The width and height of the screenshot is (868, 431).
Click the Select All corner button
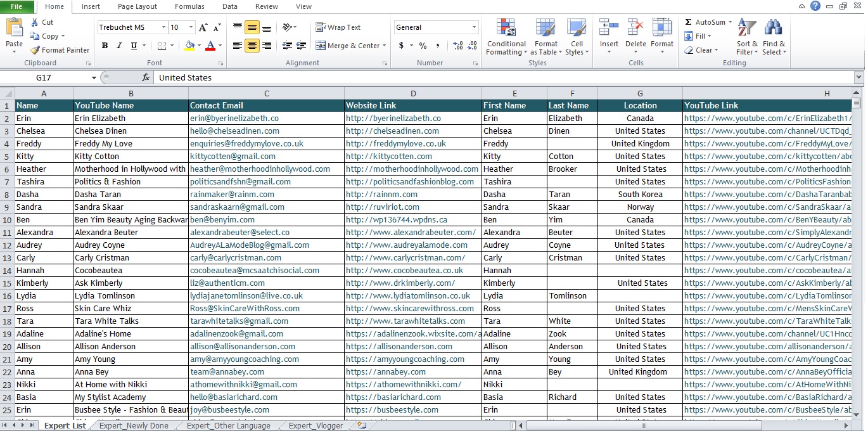point(8,93)
